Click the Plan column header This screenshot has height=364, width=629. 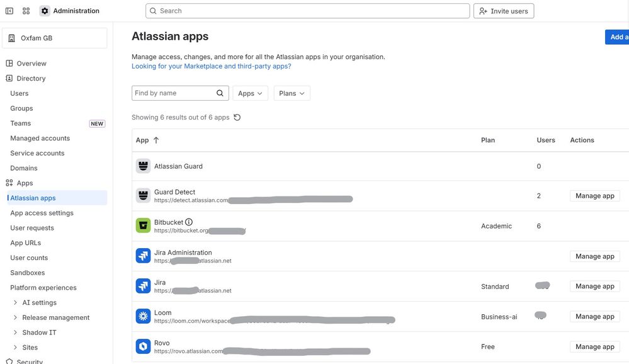point(488,140)
